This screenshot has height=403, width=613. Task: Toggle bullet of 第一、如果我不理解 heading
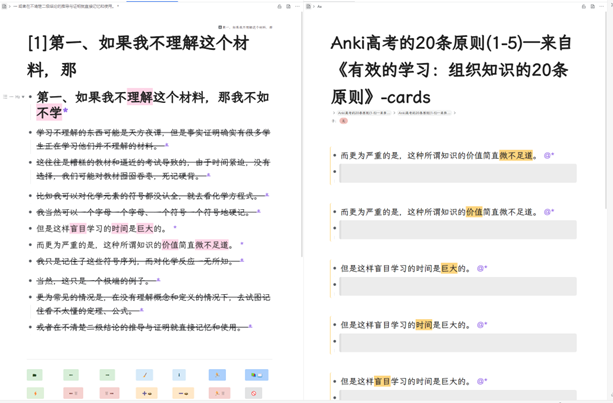pos(29,98)
